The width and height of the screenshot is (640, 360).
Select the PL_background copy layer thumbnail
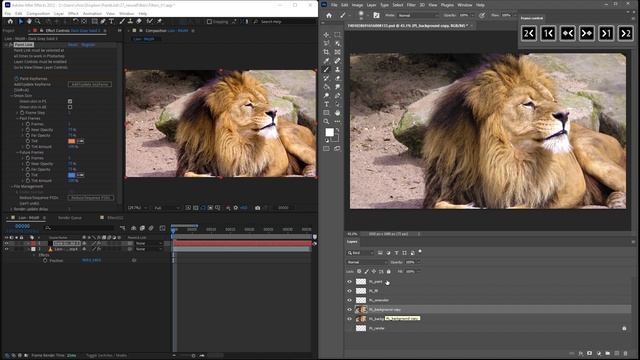[x=361, y=310]
